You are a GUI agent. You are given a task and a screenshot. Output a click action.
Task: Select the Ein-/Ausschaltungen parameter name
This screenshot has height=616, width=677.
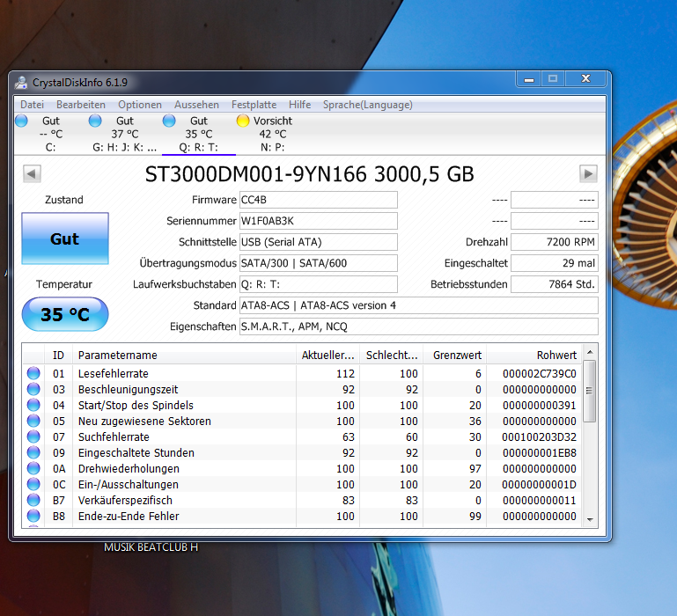pyautogui.click(x=129, y=484)
